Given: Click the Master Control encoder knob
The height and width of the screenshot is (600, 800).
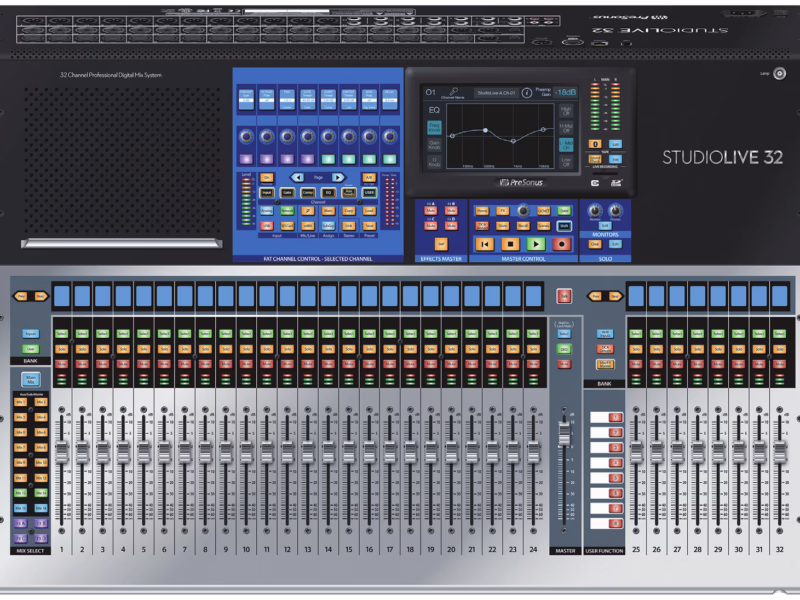Looking at the screenshot, I should [523, 211].
